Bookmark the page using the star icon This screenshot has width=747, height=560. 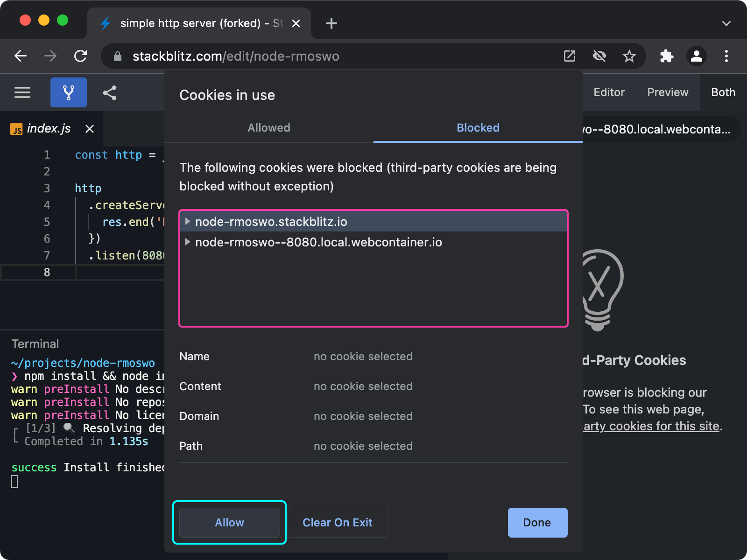(x=629, y=56)
